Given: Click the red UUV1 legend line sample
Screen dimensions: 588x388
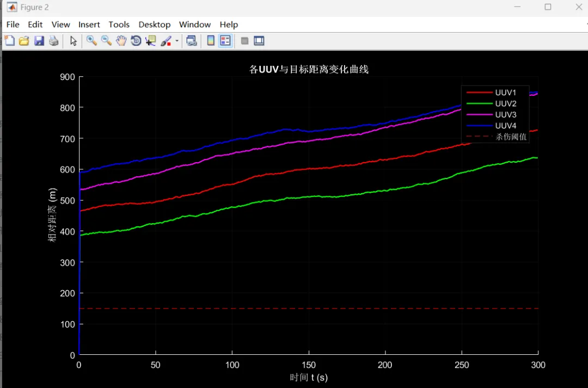Looking at the screenshot, I should tap(479, 92).
